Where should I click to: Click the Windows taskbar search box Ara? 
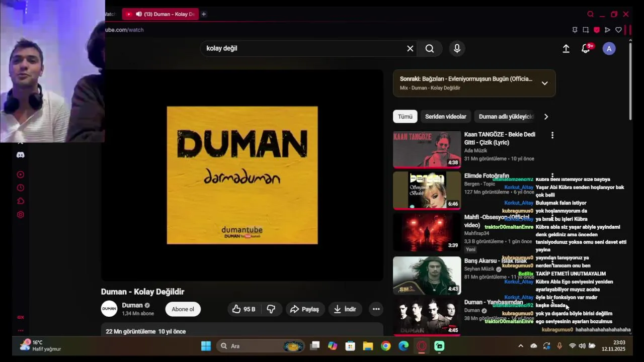262,346
